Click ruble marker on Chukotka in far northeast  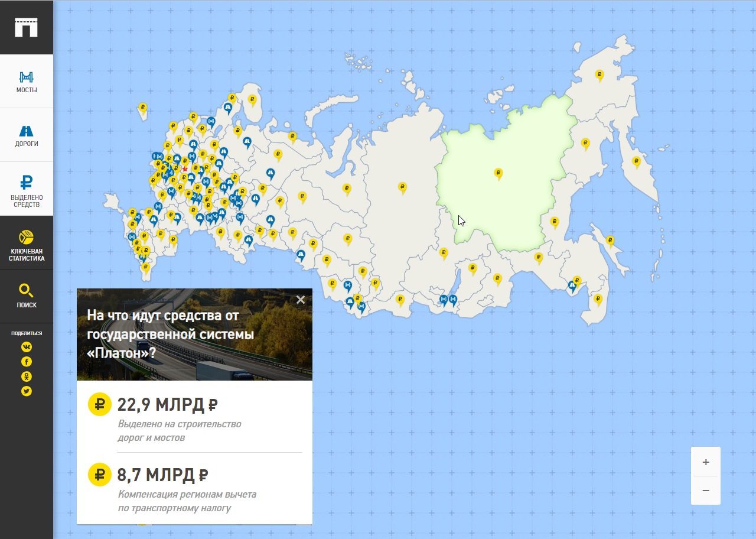tap(599, 74)
